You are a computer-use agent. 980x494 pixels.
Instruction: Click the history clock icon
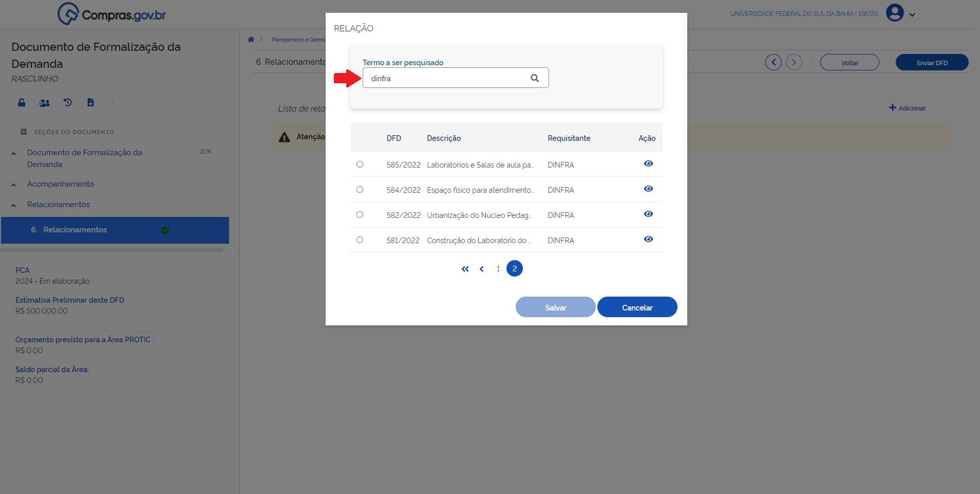pyautogui.click(x=68, y=102)
